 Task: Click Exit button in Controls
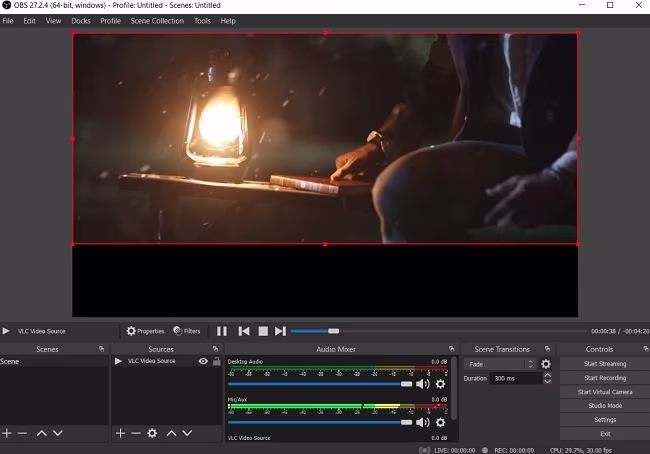pyautogui.click(x=604, y=434)
